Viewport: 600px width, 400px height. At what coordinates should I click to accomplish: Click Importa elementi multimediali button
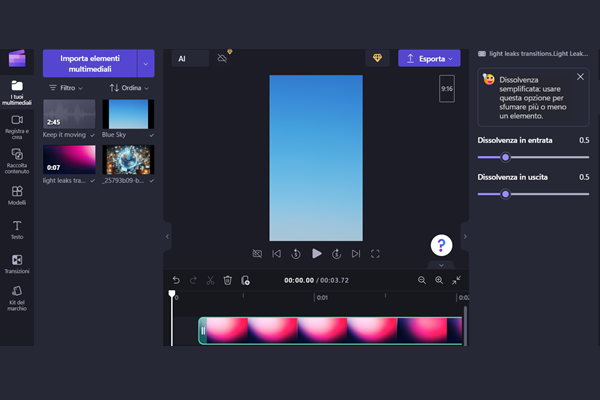[92, 63]
